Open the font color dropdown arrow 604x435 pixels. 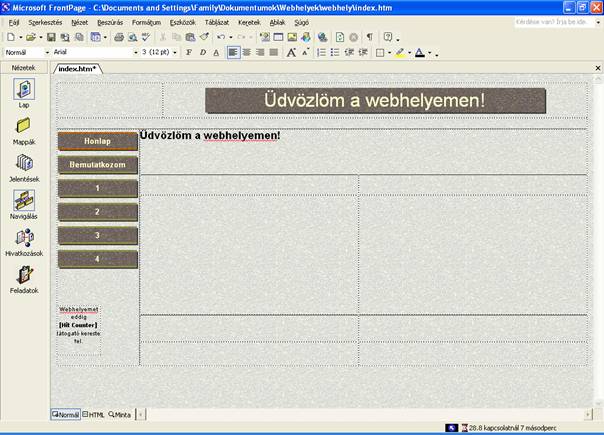click(432, 52)
